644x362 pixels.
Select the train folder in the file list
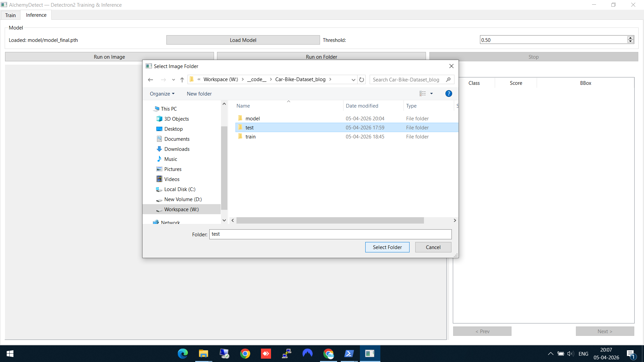pos(251,136)
